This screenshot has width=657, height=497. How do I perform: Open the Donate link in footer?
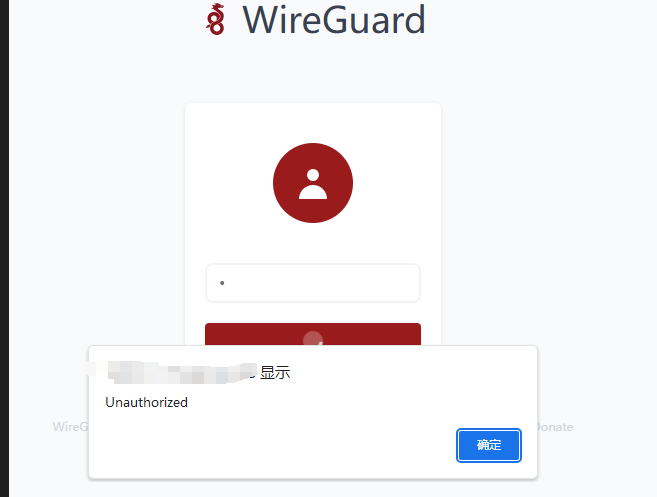[x=555, y=427]
